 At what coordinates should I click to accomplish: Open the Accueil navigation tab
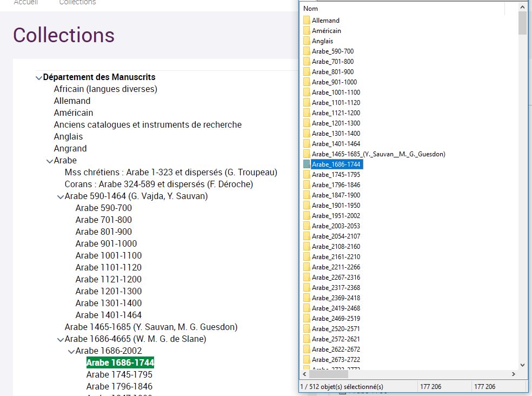[x=26, y=2]
